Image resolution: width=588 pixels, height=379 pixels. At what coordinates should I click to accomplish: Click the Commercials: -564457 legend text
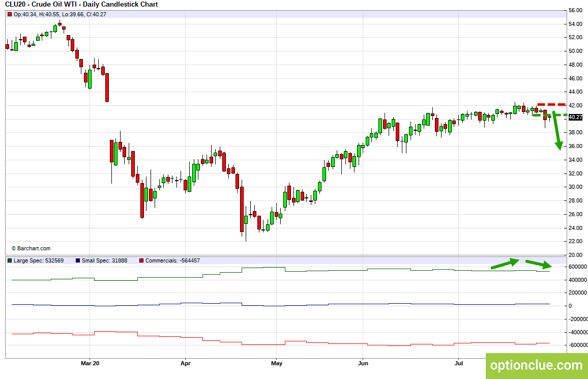[172, 260]
